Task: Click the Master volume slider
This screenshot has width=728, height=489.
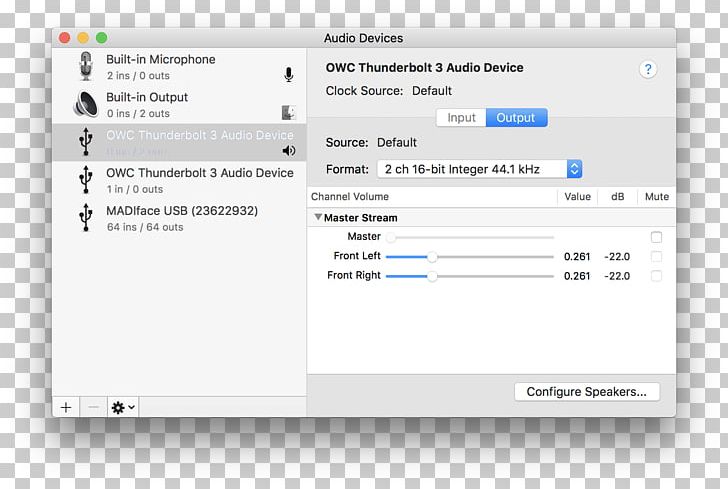Action: pyautogui.click(x=470, y=237)
